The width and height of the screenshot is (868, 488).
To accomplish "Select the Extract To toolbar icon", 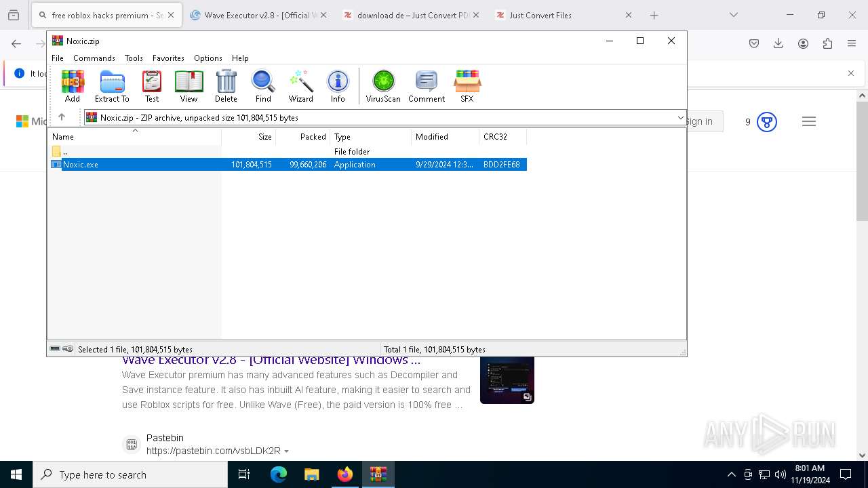I will 112,86.
